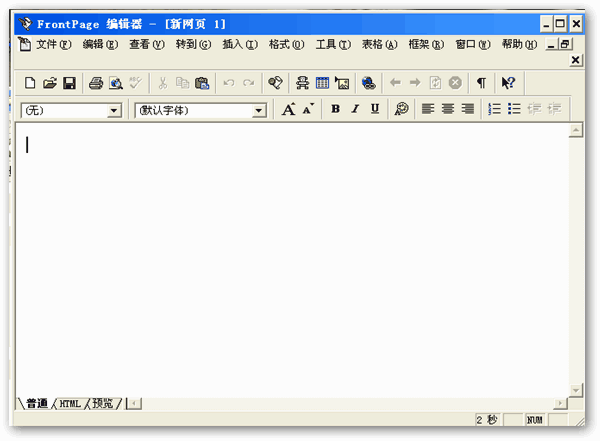
Task: Switch to the 普通 view tab
Action: 37,403
